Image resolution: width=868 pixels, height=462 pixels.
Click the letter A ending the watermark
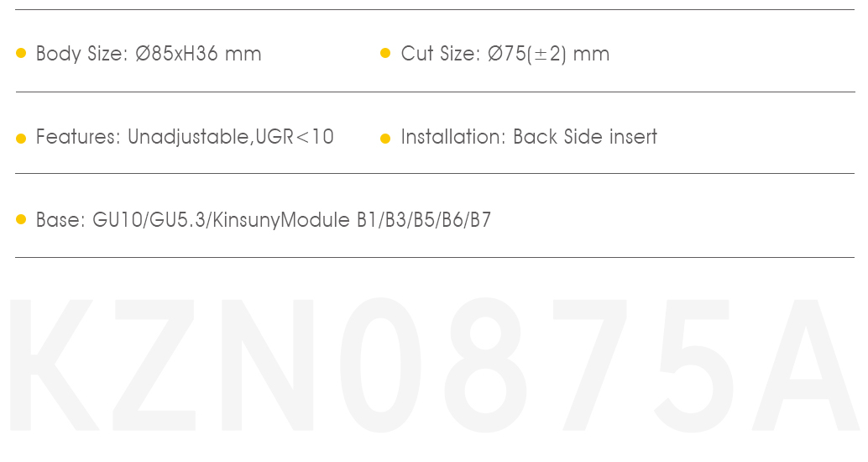coord(807,365)
